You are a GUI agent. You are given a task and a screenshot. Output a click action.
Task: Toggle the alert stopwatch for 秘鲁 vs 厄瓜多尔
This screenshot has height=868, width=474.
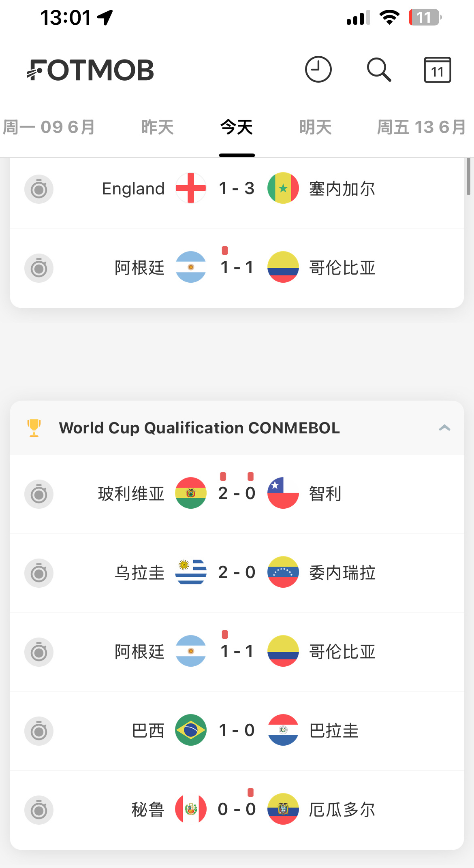coord(39,810)
